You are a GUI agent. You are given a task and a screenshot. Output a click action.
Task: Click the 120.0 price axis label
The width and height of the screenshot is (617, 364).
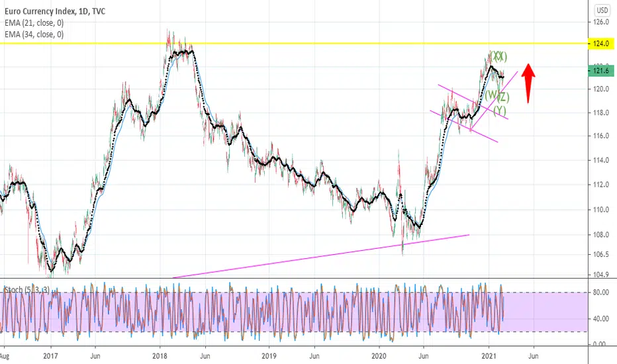point(601,89)
